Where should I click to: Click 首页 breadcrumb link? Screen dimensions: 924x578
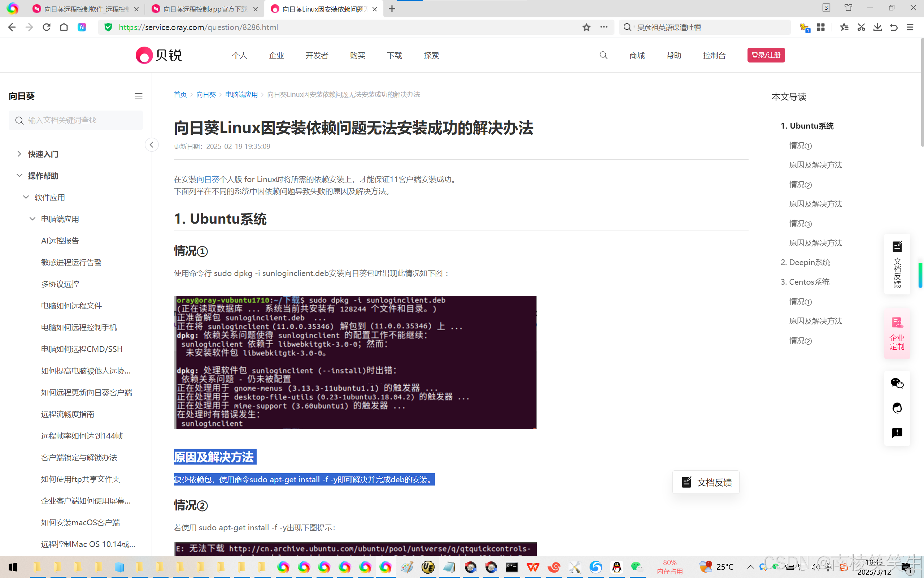click(x=180, y=94)
